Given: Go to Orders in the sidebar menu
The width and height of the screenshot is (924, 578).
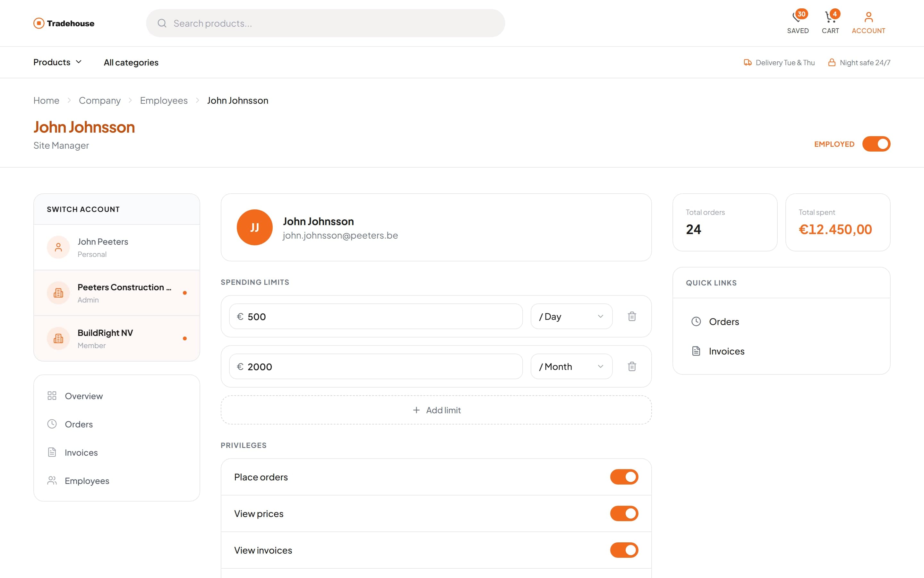Looking at the screenshot, I should (x=116, y=424).
